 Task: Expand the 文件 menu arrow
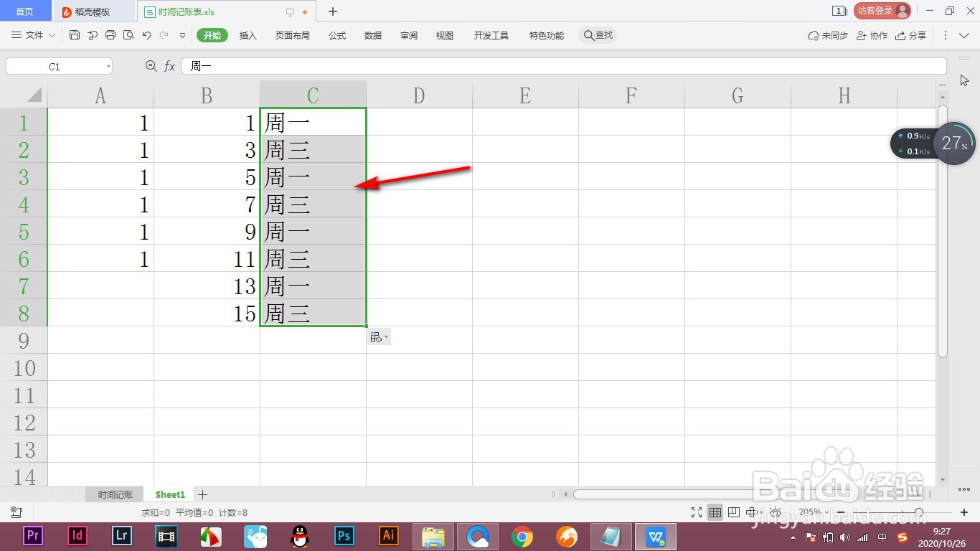(51, 35)
